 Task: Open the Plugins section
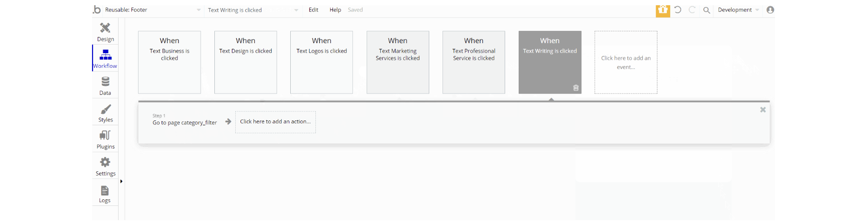click(x=105, y=139)
